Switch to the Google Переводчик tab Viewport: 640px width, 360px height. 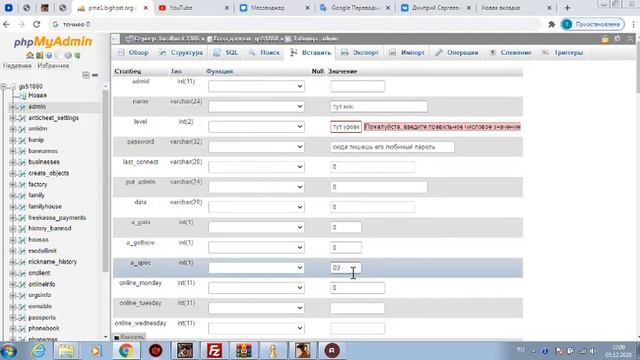354,8
